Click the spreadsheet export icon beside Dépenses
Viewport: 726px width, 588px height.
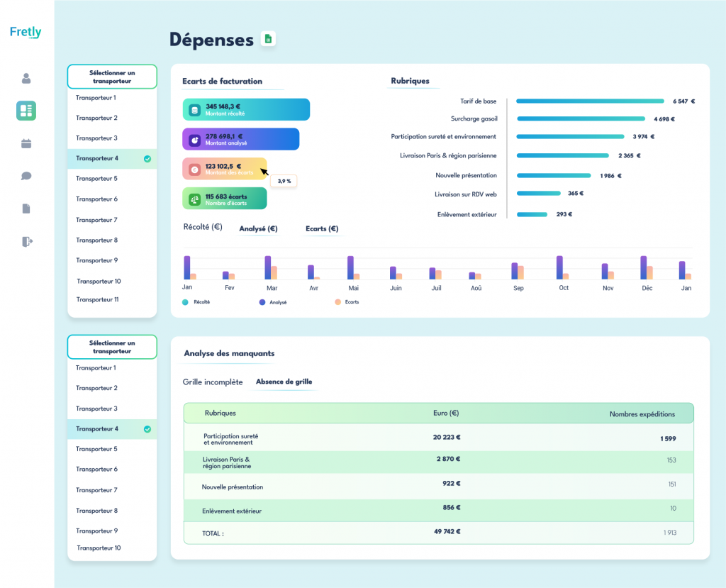tap(268, 39)
